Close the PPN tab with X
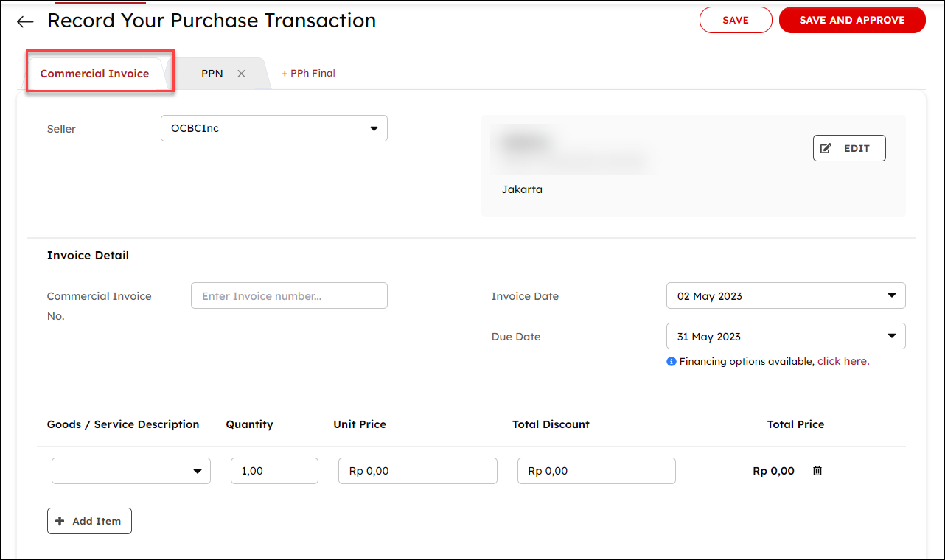Viewport: 945px width, 560px height. (241, 74)
